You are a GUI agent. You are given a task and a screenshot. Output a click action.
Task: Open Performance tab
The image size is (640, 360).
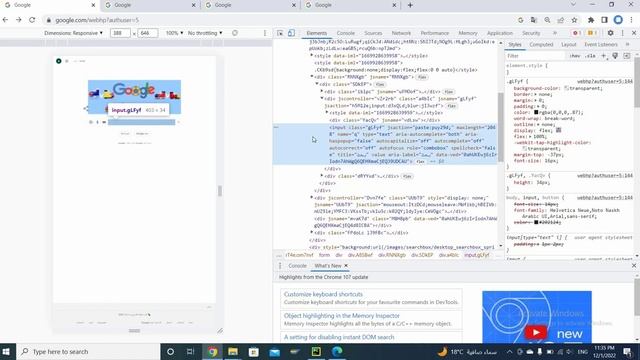coord(435,33)
